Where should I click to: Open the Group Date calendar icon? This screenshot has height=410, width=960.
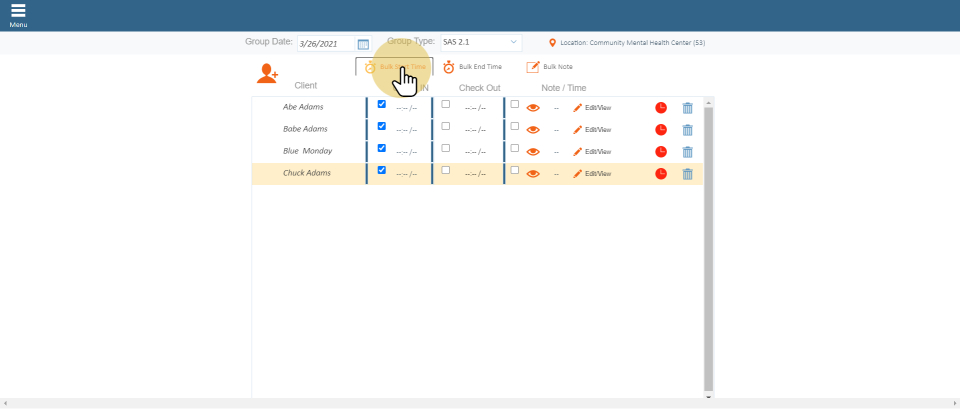[363, 44]
